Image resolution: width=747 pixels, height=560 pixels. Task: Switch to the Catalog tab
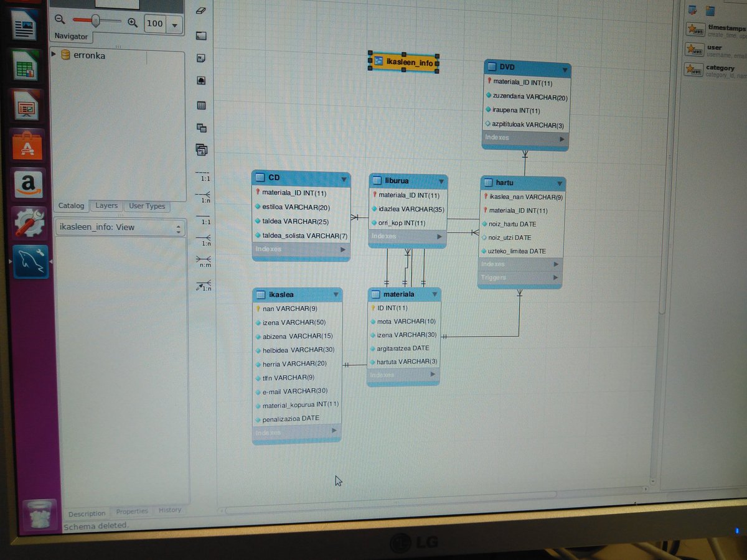click(x=71, y=206)
